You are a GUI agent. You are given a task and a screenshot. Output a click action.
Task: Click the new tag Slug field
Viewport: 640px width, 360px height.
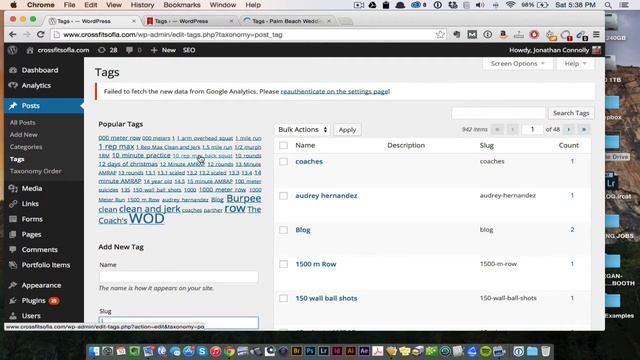178,322
